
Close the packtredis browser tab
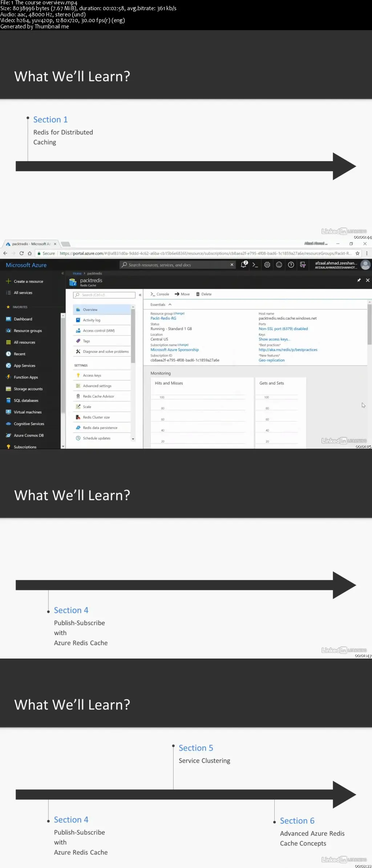(55, 244)
